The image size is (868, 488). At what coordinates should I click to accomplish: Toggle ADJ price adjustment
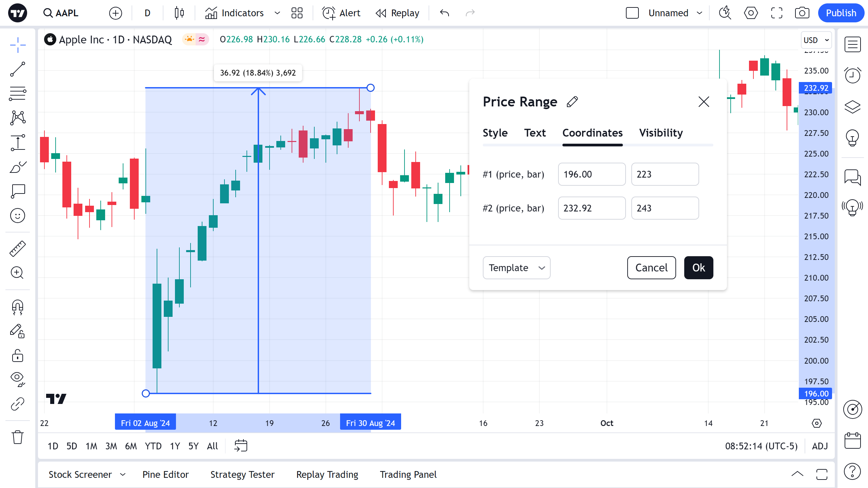point(820,446)
